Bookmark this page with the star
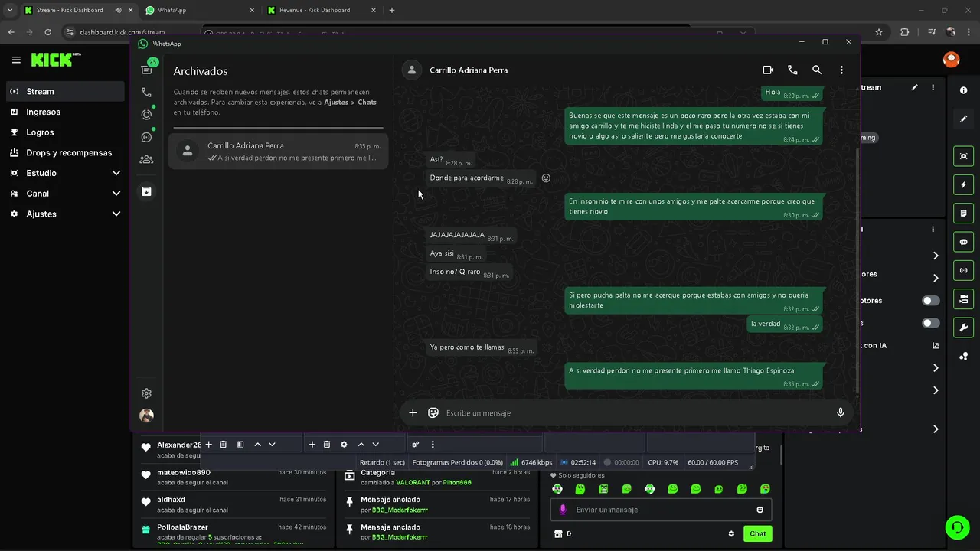Screen dimensions: 980x551 (879, 32)
